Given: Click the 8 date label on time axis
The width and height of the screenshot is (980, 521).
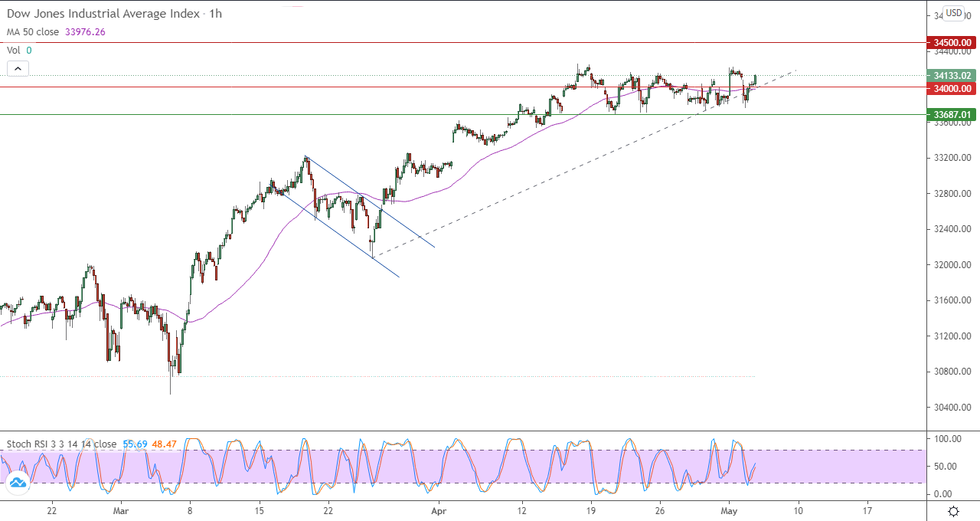Looking at the screenshot, I should (190, 510).
